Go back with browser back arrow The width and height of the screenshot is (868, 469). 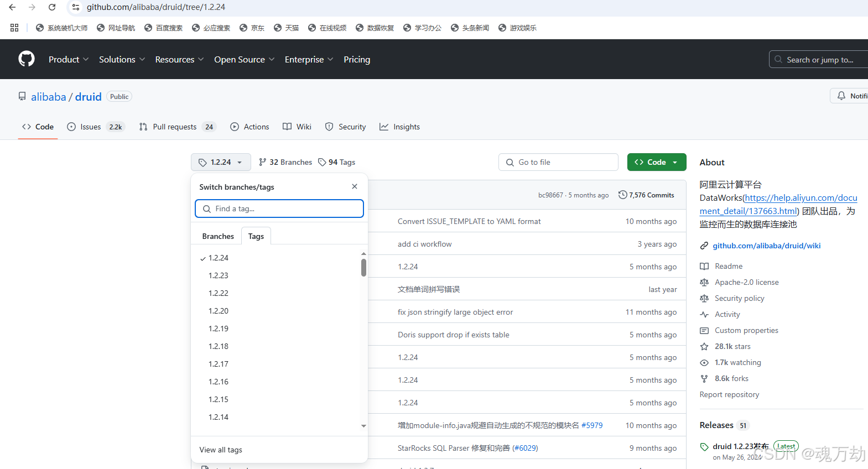click(x=12, y=7)
